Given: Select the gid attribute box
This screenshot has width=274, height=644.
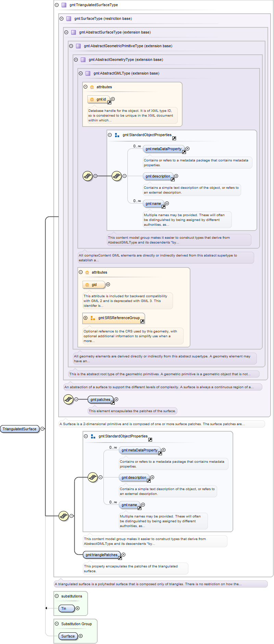Looking at the screenshot, I should click(94, 285).
